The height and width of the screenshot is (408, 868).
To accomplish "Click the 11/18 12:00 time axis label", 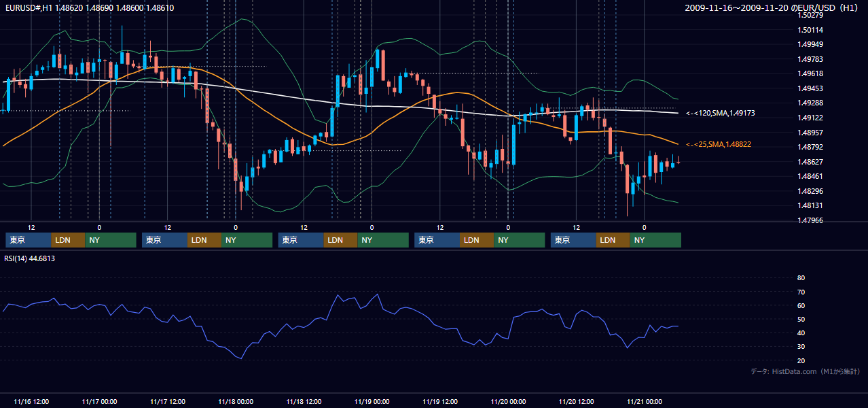I will pos(304,401).
